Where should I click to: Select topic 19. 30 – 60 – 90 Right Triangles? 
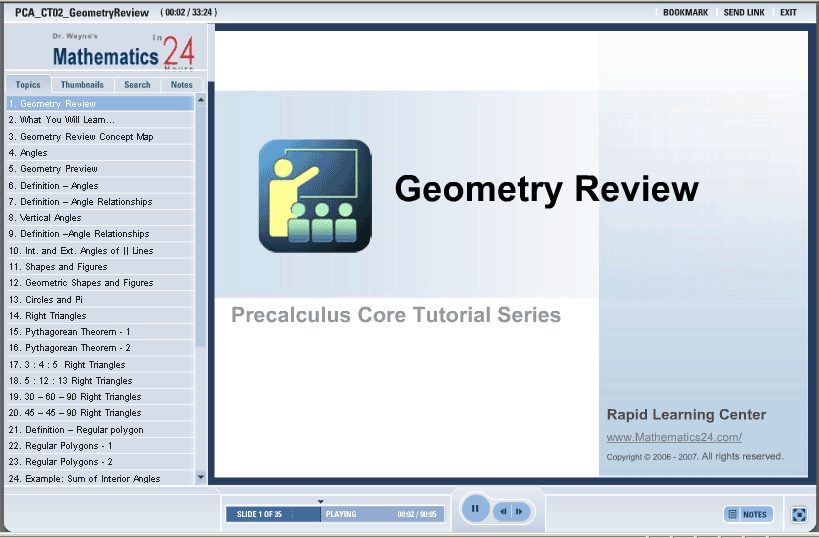click(100, 396)
